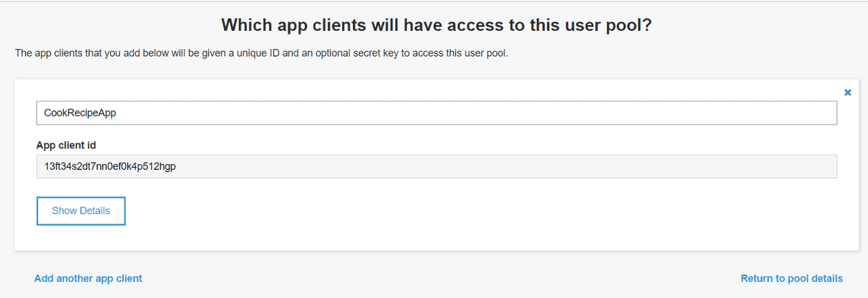Click the page heading about app clients access
This screenshot has height=298, width=868.
pyautogui.click(x=435, y=26)
